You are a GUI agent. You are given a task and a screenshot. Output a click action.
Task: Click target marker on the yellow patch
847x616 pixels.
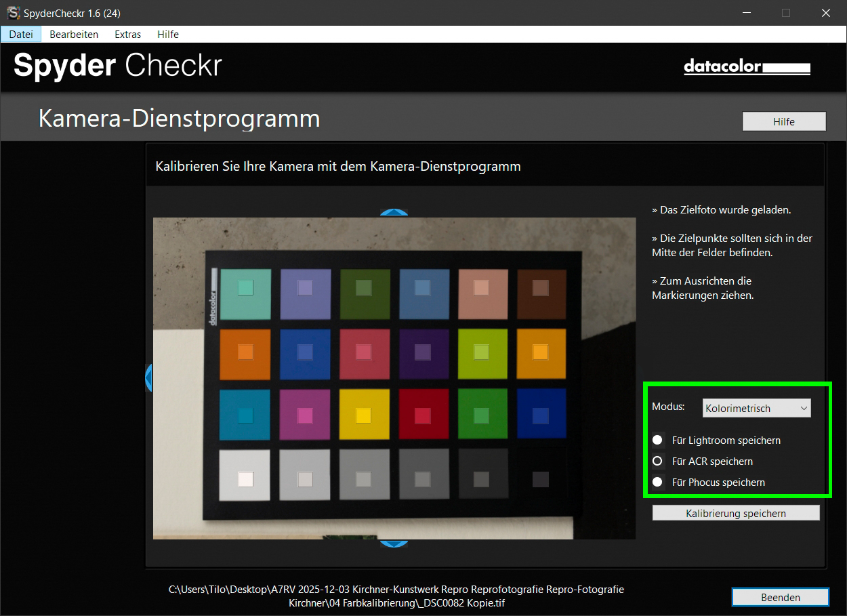pyautogui.click(x=364, y=416)
